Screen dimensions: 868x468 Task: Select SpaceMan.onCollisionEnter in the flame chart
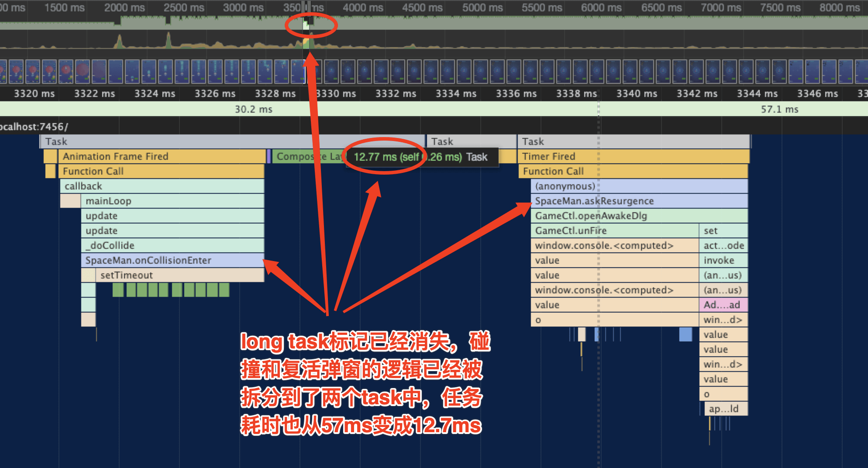tap(172, 260)
